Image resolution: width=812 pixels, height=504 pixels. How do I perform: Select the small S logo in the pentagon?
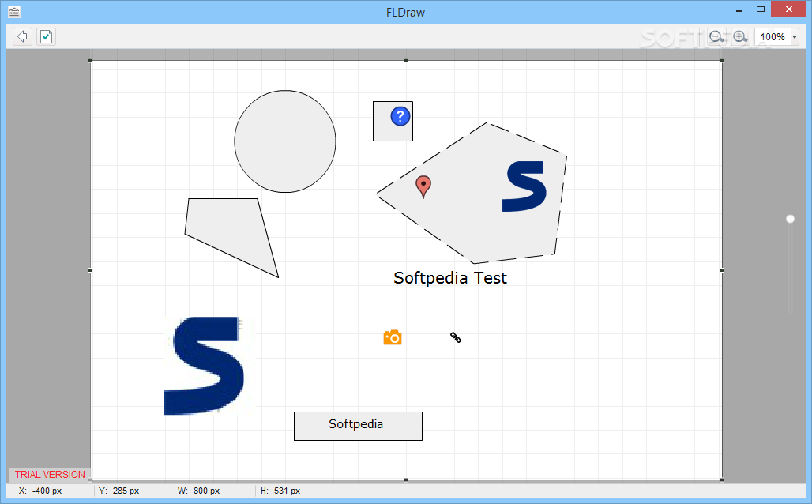[524, 186]
